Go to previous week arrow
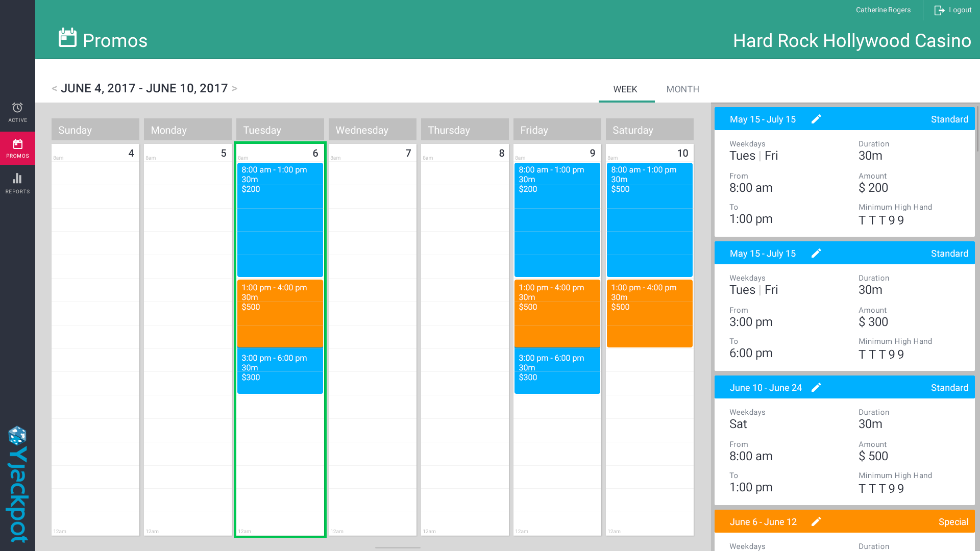 pyautogui.click(x=54, y=88)
